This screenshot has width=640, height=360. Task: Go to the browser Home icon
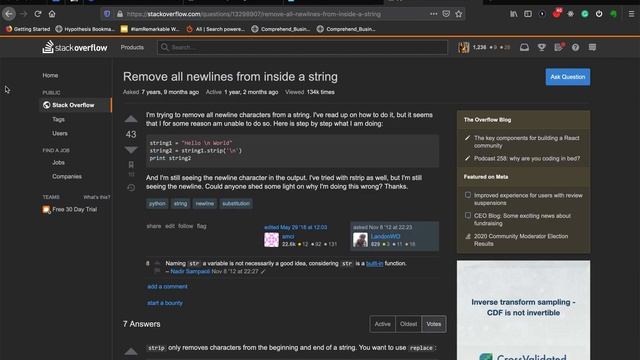tap(52, 14)
